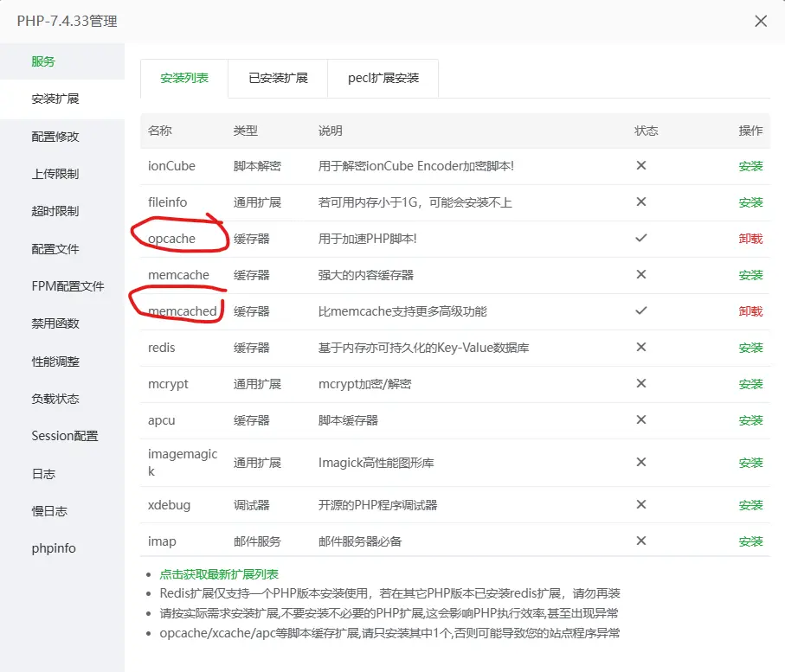Image resolution: width=785 pixels, height=672 pixels.
Task: Uninstall the memcached extension
Action: tap(748, 311)
